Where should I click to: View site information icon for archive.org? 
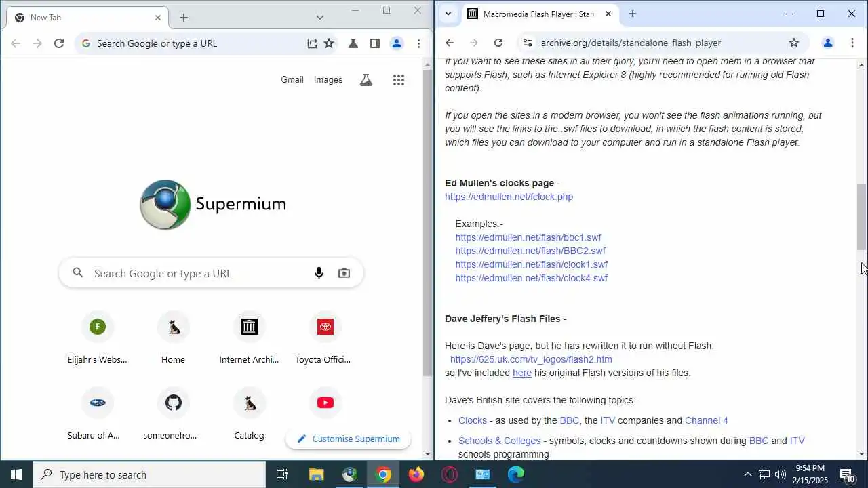(x=527, y=43)
